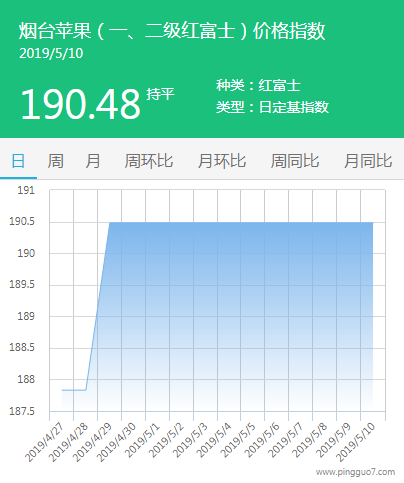Click the y-axis label 188
404x483 pixels.
click(26, 379)
